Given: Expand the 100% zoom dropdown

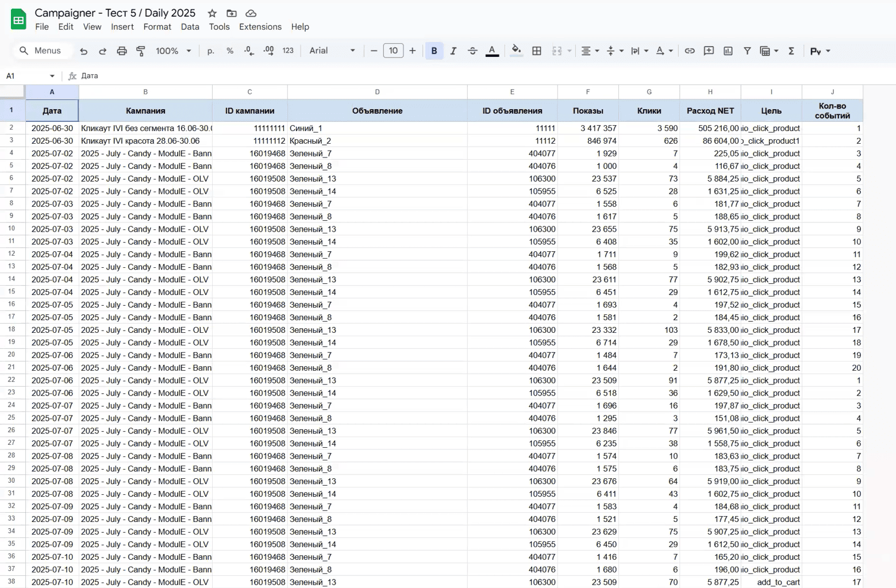Looking at the screenshot, I should pos(174,51).
